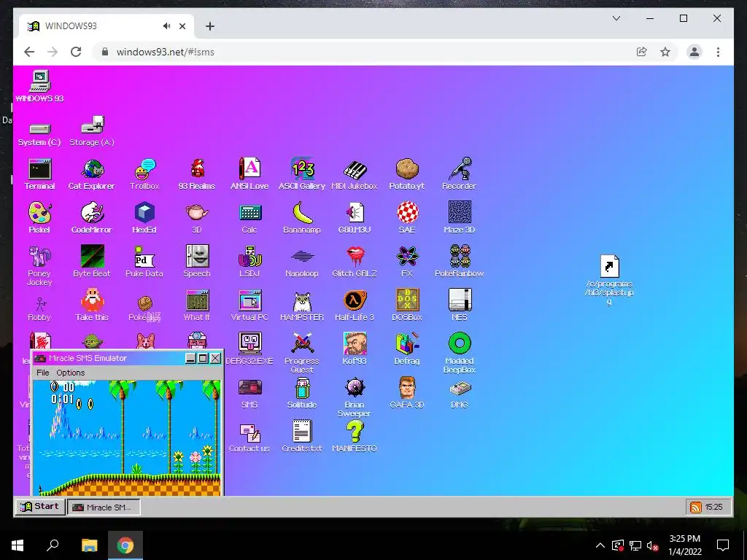Open Modded BeepBox green ring icon
This screenshot has height=560, width=747.
460,354
